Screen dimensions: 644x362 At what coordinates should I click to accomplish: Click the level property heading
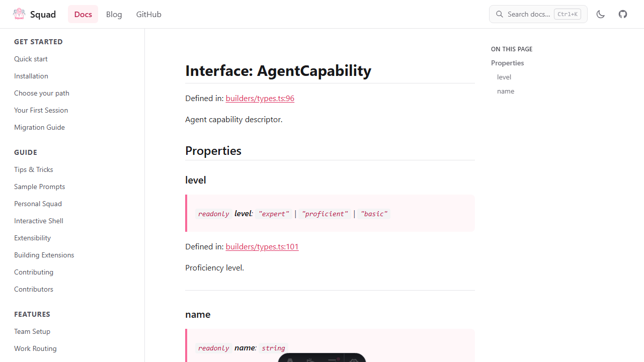point(196,180)
